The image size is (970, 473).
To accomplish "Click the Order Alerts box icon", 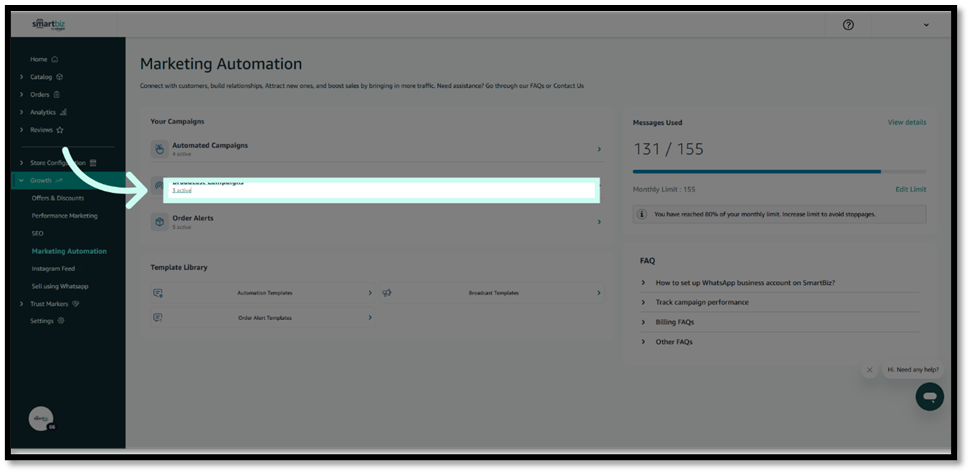I will pyautogui.click(x=159, y=222).
